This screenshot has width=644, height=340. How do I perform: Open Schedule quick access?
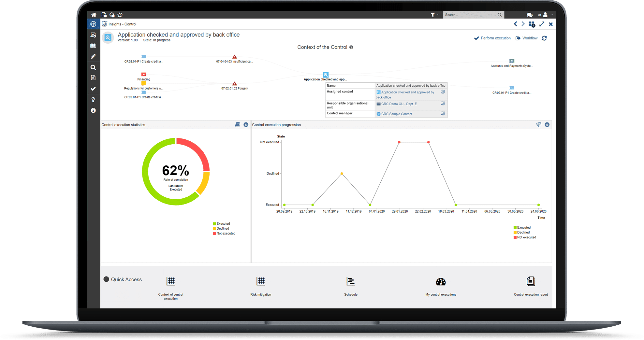351,287
